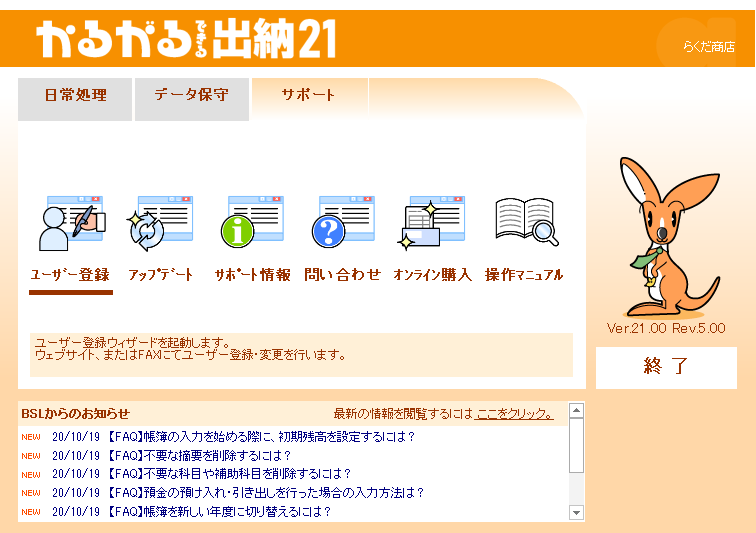Click the news list scroll down arrow
756x533 pixels.
576,512
